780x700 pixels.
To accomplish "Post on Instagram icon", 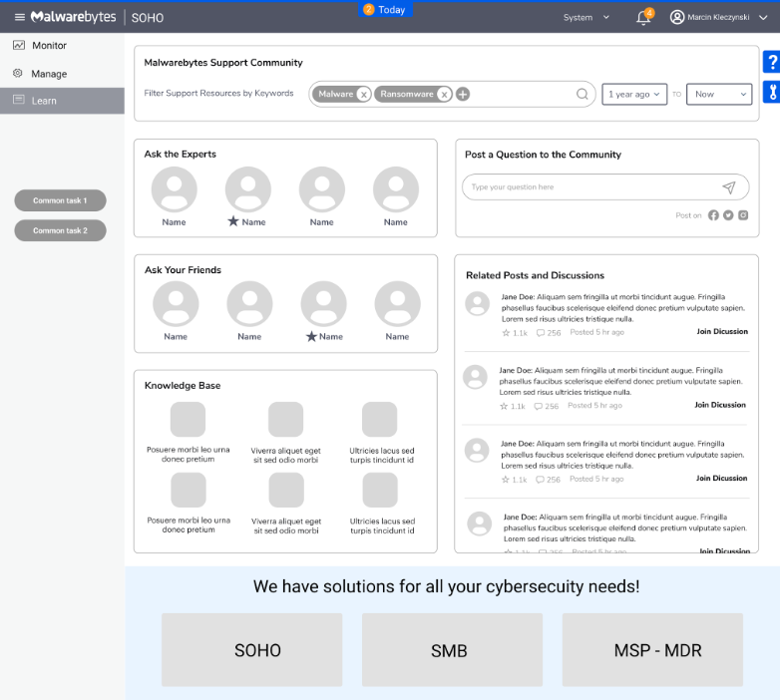I will point(743,215).
